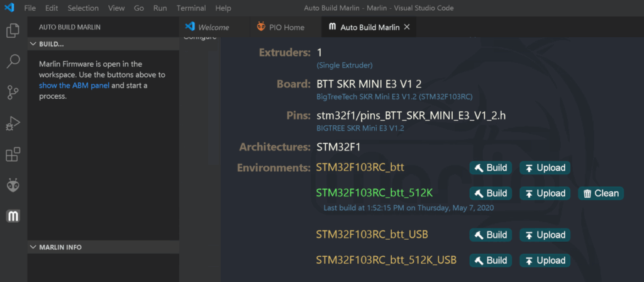Build the STM32F103RC_btt environment
This screenshot has width=644, height=282.
(x=491, y=167)
